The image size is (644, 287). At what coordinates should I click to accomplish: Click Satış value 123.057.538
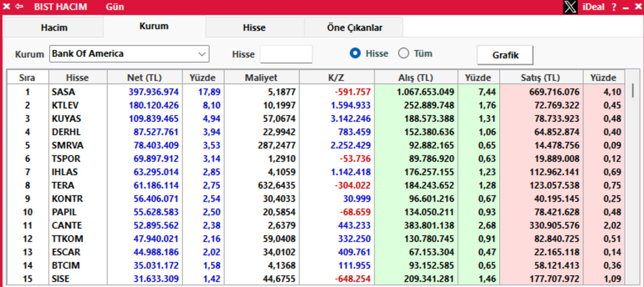(x=554, y=185)
